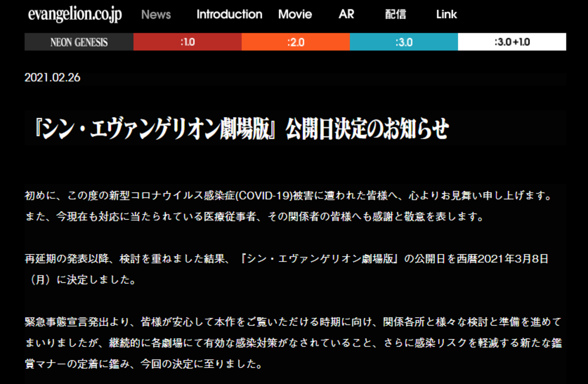The image size is (588, 384).
Task: Click the line starting with また、今現在も
Action: [x=255, y=217]
